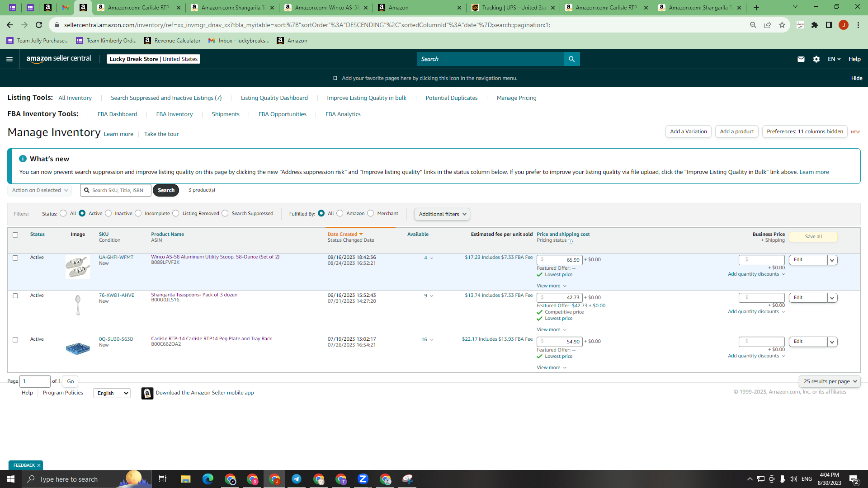This screenshot has width=868, height=488.
Task: Click the Carlisle blue rack product thumbnail
Action: pos(78,349)
